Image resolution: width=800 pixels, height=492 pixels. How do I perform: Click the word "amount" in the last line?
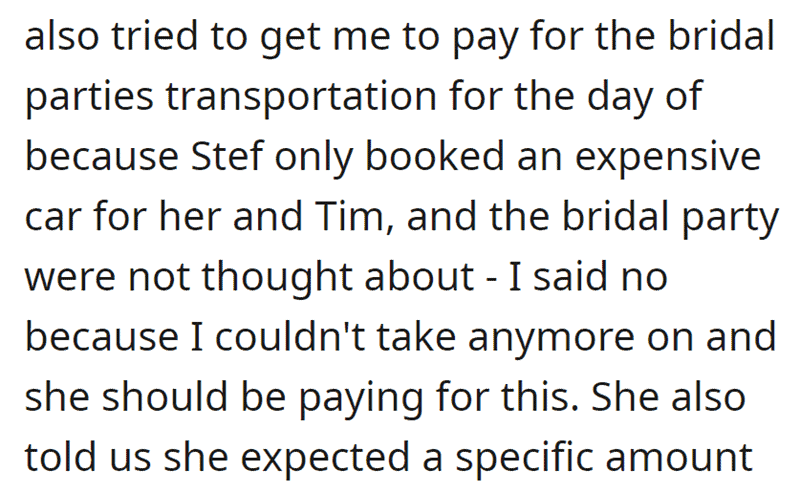tap(679, 458)
